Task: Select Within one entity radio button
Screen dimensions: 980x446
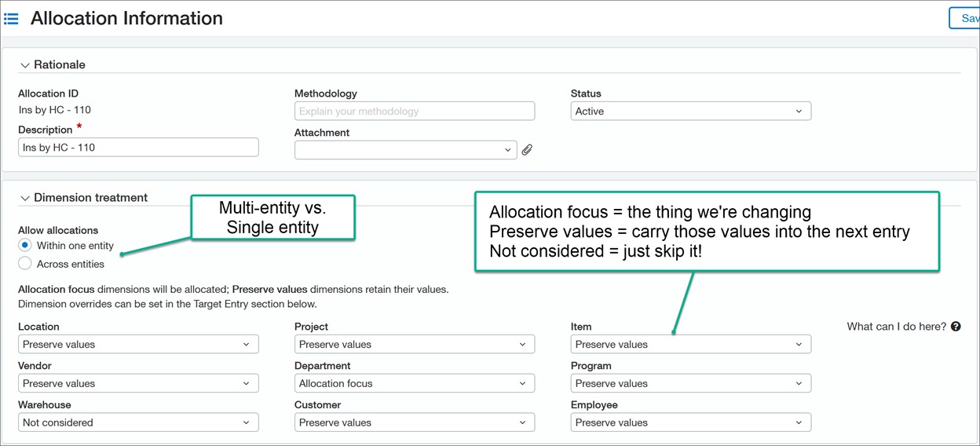Action: [25, 246]
